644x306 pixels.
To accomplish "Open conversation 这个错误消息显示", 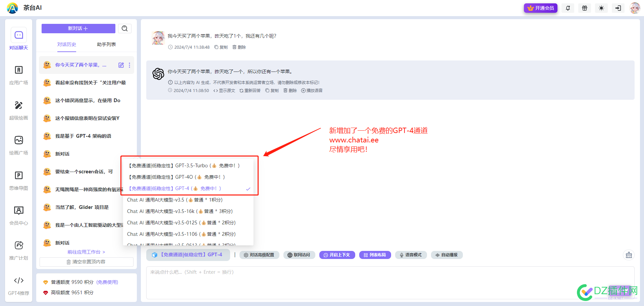I will click(87, 100).
